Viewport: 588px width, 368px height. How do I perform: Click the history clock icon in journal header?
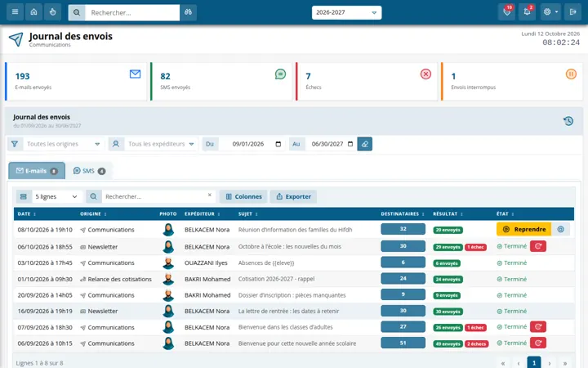[568, 121]
